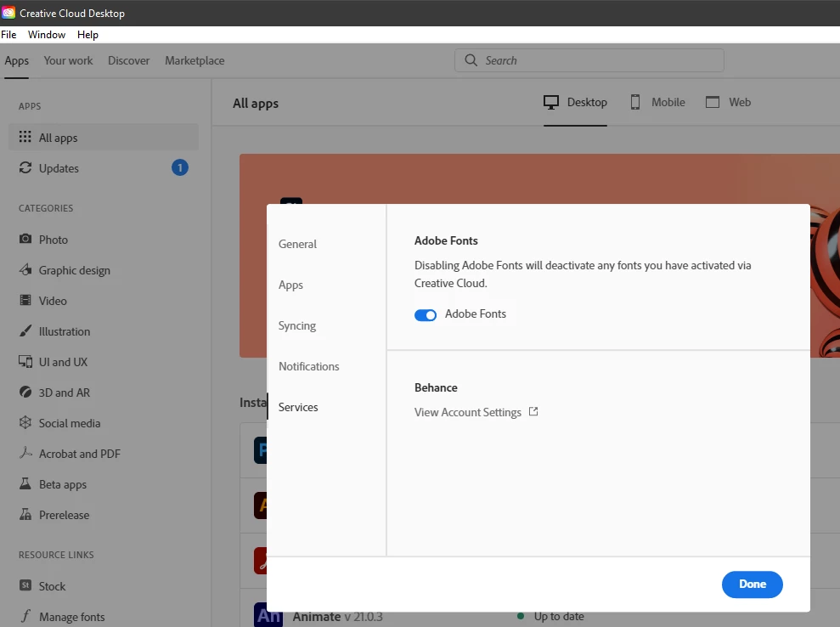Open the Window menu
The image size is (840, 627).
coord(47,34)
